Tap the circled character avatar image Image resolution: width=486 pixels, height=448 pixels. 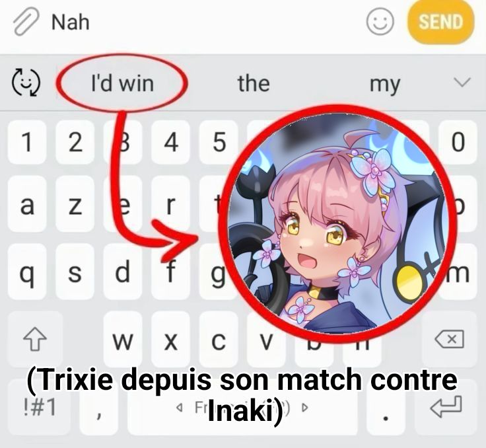338,220
